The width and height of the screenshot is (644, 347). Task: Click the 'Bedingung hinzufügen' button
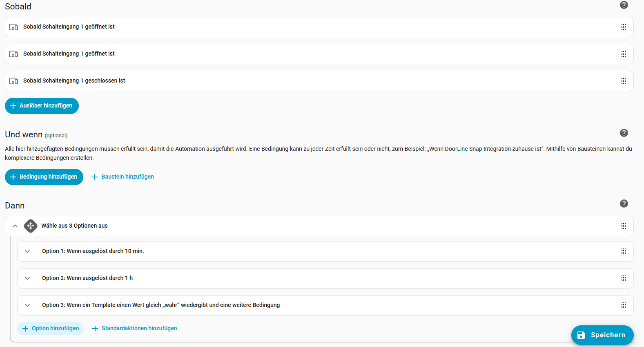(x=44, y=177)
